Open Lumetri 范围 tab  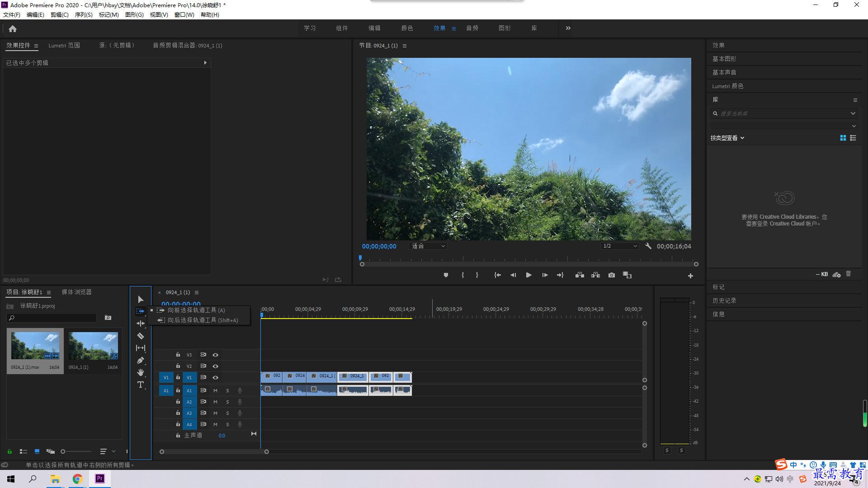(x=64, y=46)
